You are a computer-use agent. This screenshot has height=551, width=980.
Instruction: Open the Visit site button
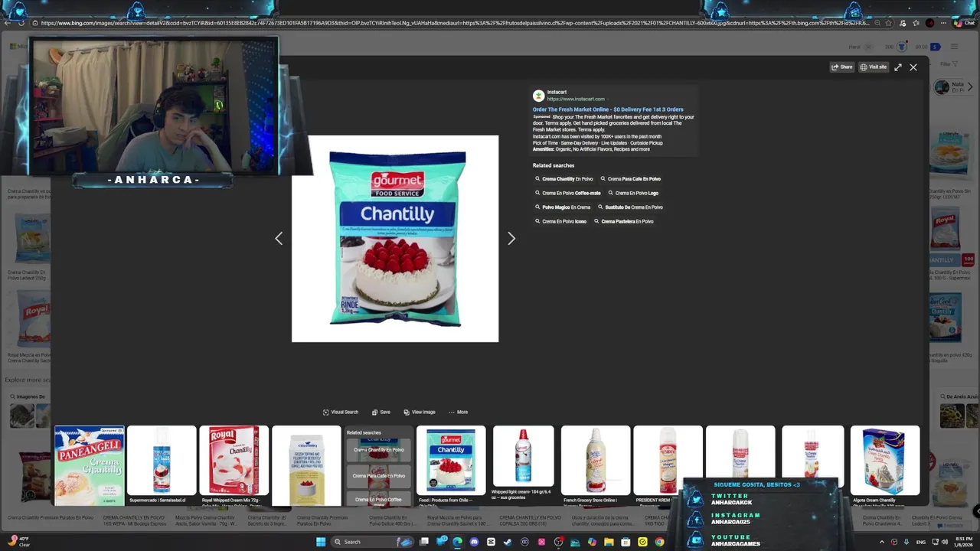pyautogui.click(x=873, y=67)
